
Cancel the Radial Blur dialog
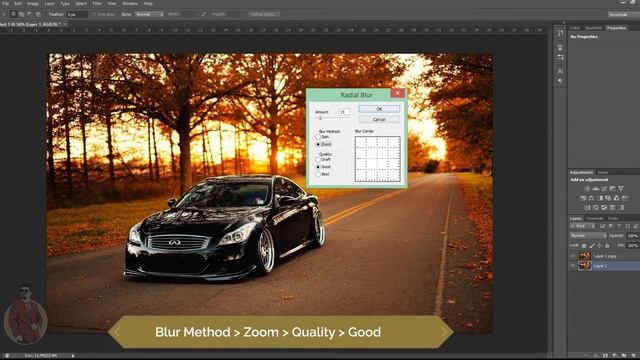click(x=379, y=119)
